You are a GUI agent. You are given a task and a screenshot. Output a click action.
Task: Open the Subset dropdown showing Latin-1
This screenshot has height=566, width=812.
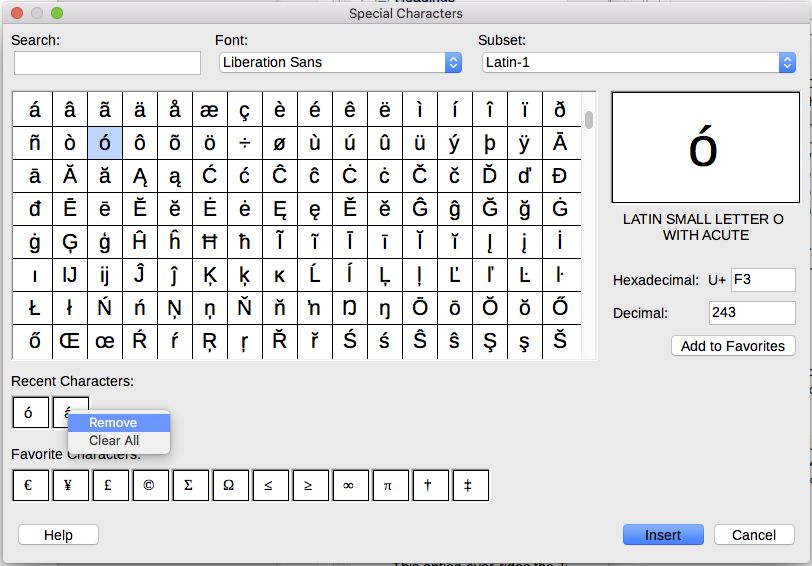click(639, 63)
